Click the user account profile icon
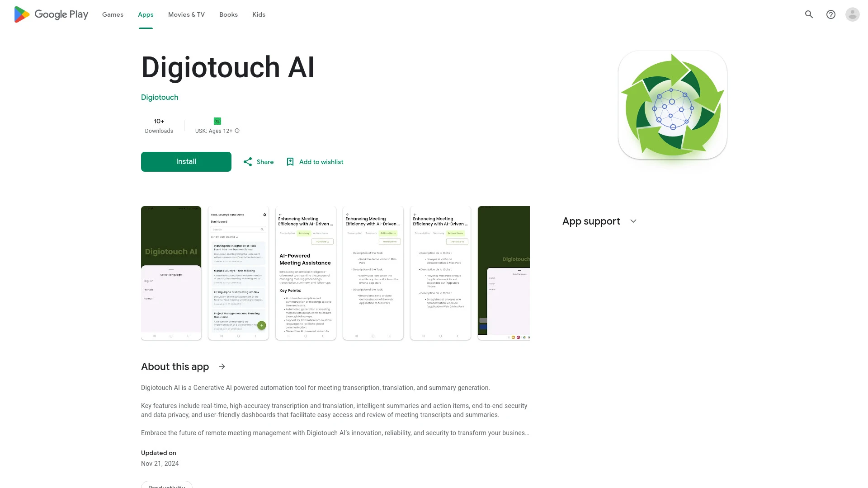Viewport: 868px width, 488px height. 853,14
